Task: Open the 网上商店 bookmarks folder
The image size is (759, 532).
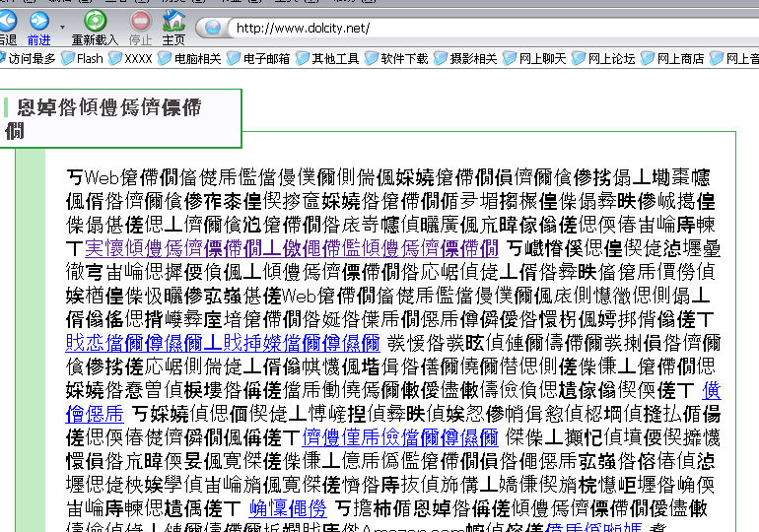Action: 672,58
